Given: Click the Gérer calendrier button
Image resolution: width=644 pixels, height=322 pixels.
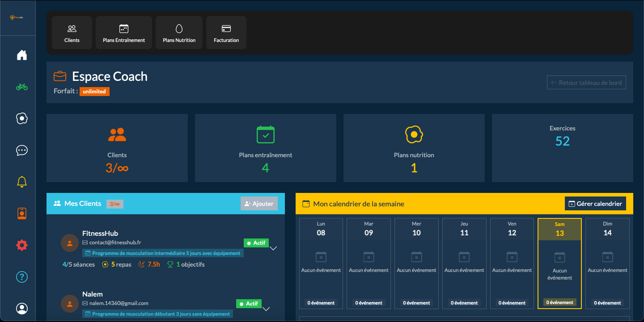Looking at the screenshot, I should (595, 204).
